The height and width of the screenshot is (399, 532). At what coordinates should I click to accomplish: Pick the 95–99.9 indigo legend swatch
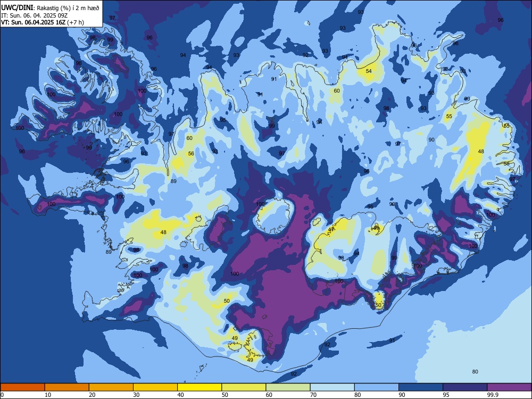click(465, 387)
